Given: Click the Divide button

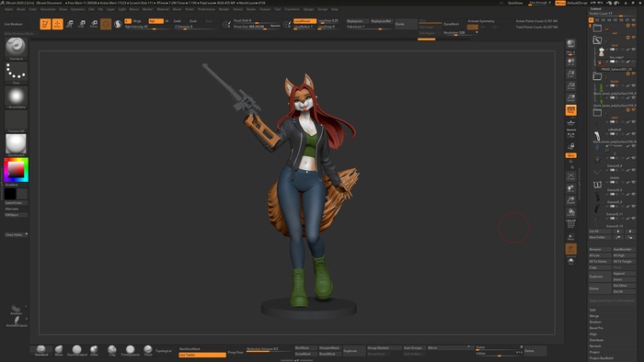Looking at the screenshot, I should (407, 24).
